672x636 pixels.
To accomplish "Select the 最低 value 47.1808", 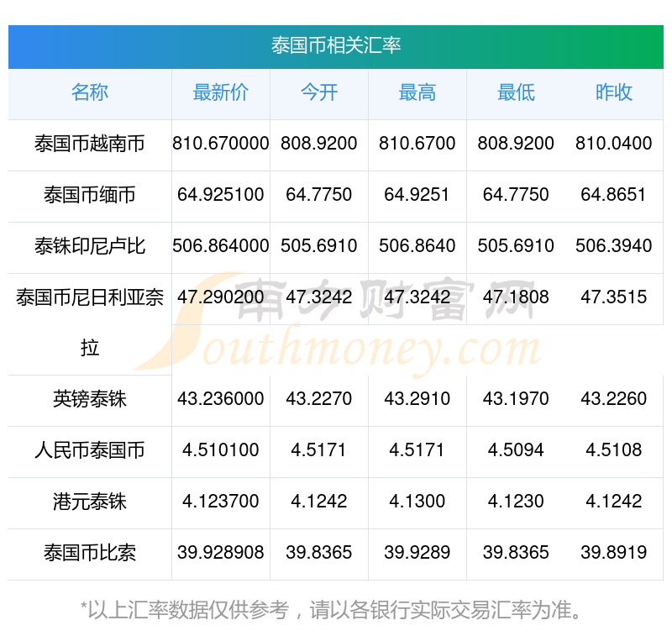I will 516,297.
